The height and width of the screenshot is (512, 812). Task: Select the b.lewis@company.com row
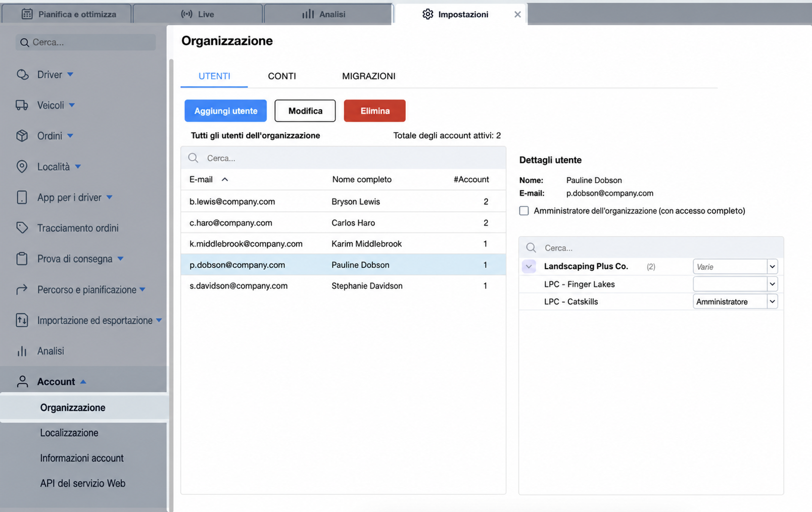pos(344,201)
